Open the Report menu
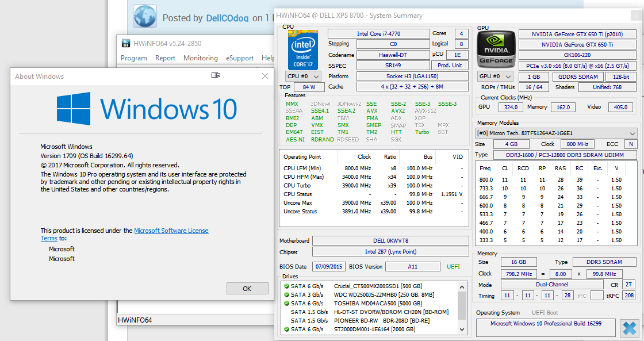This screenshot has width=644, height=341. pyautogui.click(x=165, y=58)
